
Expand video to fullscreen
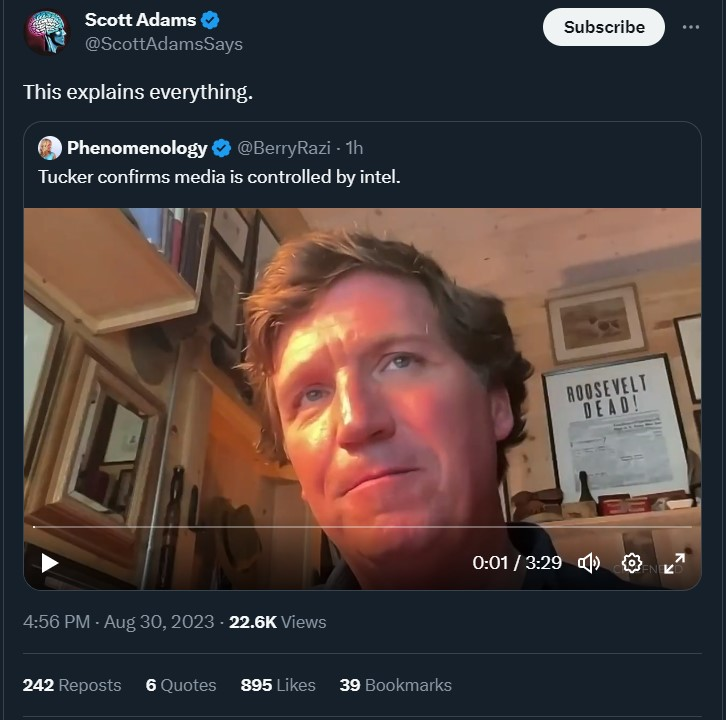675,563
